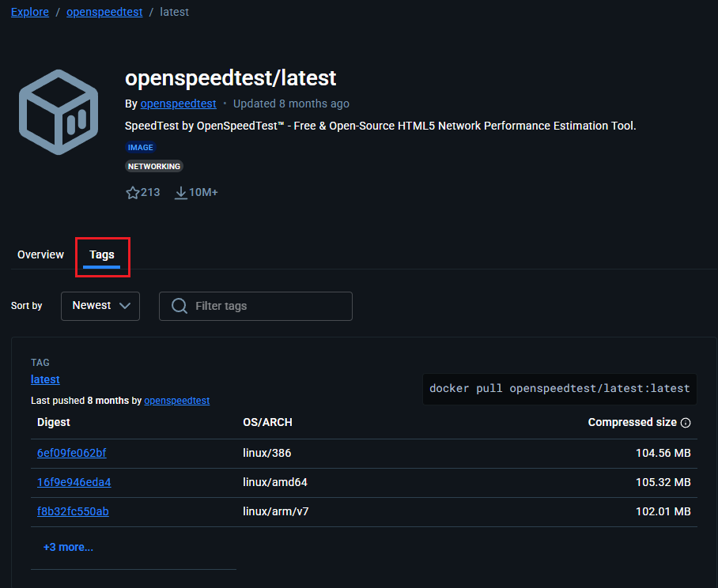Click the IMAGE badge
The image size is (718, 588).
click(141, 147)
